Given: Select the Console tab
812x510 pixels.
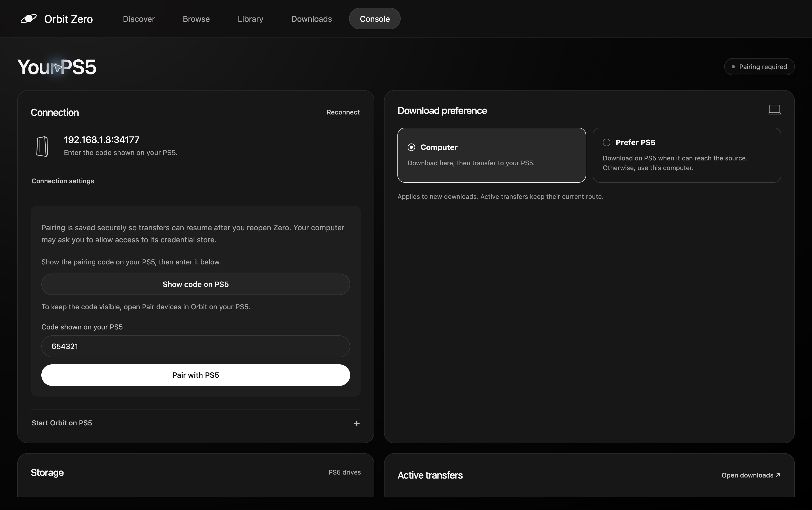Looking at the screenshot, I should [x=375, y=19].
